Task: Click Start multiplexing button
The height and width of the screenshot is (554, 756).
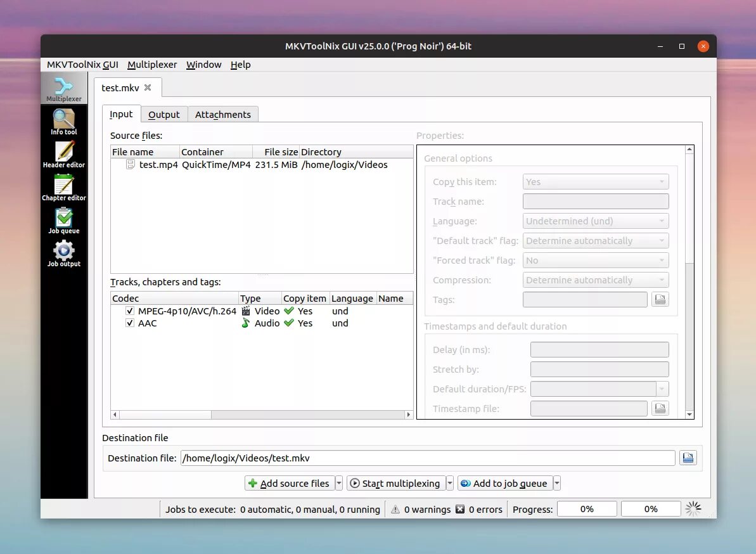Action: 396,483
